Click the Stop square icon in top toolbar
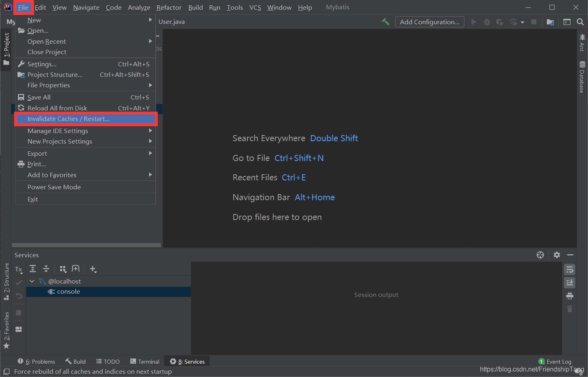 (534, 22)
